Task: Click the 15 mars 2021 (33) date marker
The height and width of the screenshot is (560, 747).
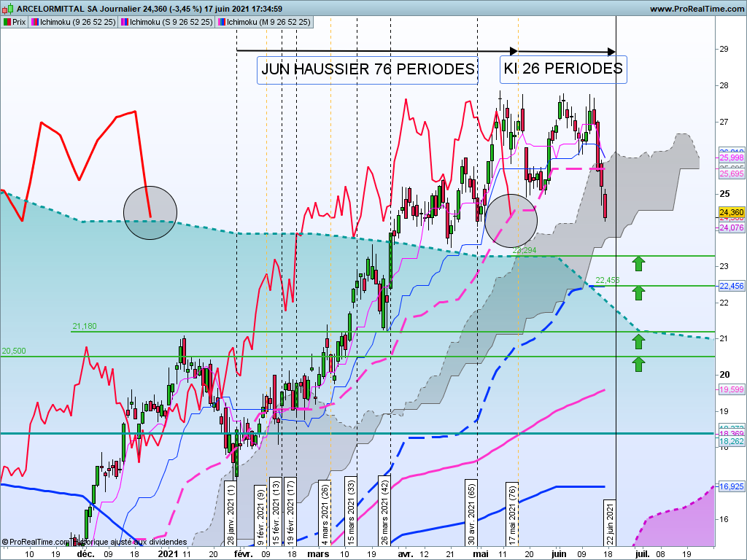Action: (x=351, y=510)
